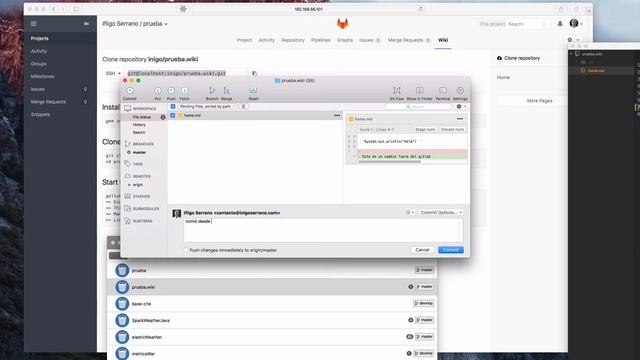Open the gear settings dropdown below GitLab header
The image size is (640, 360).
tap(573, 40)
